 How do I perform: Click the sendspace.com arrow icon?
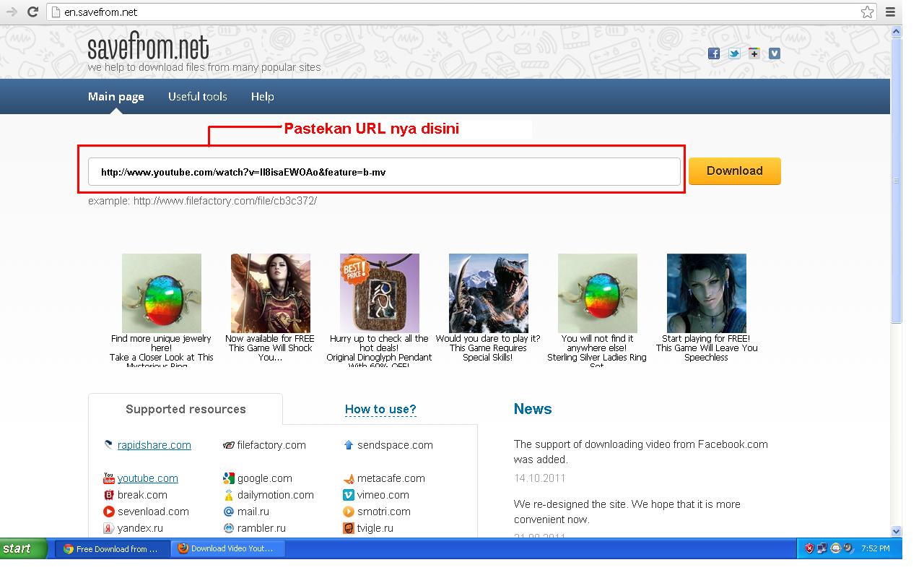click(x=349, y=445)
